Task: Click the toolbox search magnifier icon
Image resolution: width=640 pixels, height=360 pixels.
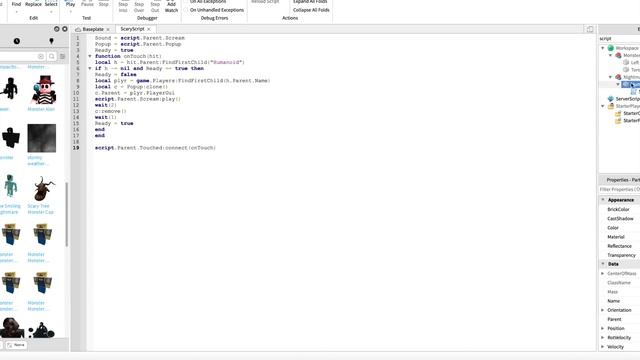Action: tap(52, 56)
